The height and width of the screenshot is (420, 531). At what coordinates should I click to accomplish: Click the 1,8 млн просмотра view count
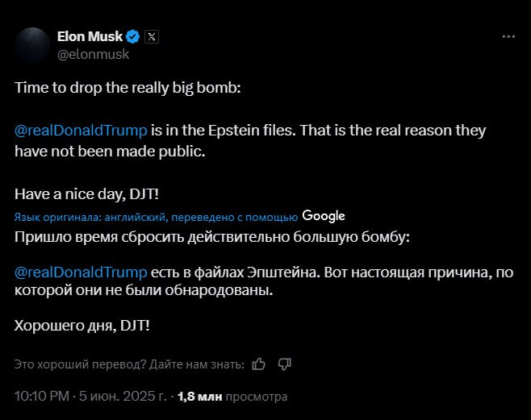[232, 397]
